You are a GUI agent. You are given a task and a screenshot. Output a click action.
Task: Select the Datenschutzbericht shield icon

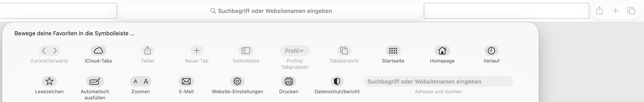(x=337, y=81)
